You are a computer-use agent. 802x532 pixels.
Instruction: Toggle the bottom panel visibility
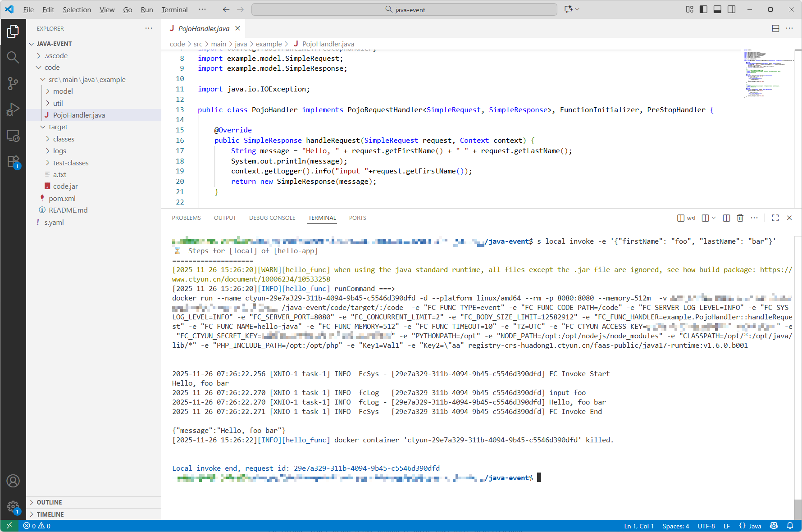717,9
